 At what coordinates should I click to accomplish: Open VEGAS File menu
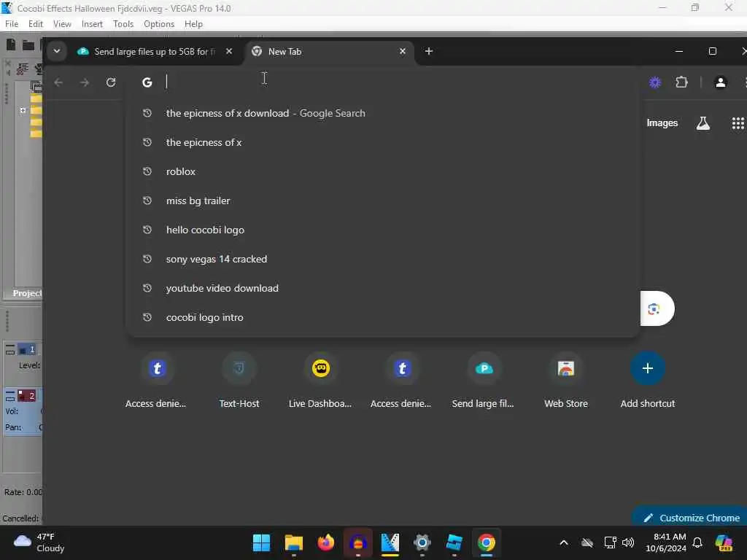[12, 24]
